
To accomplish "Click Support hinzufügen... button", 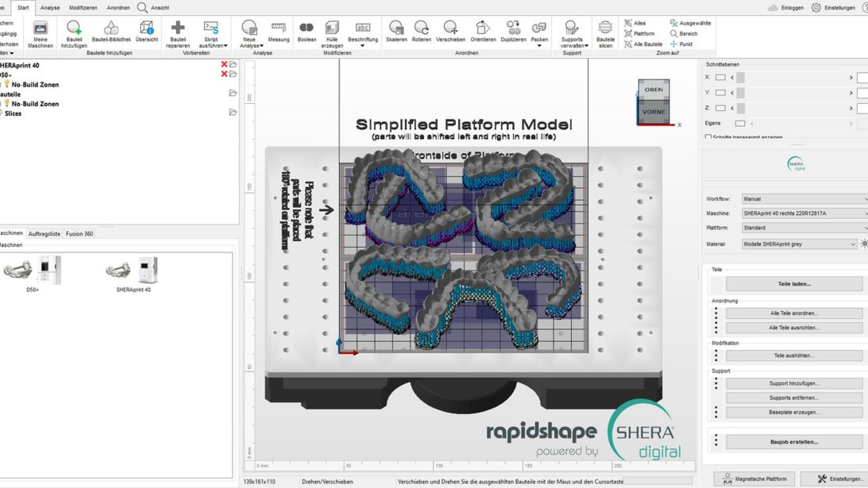I will [794, 384].
